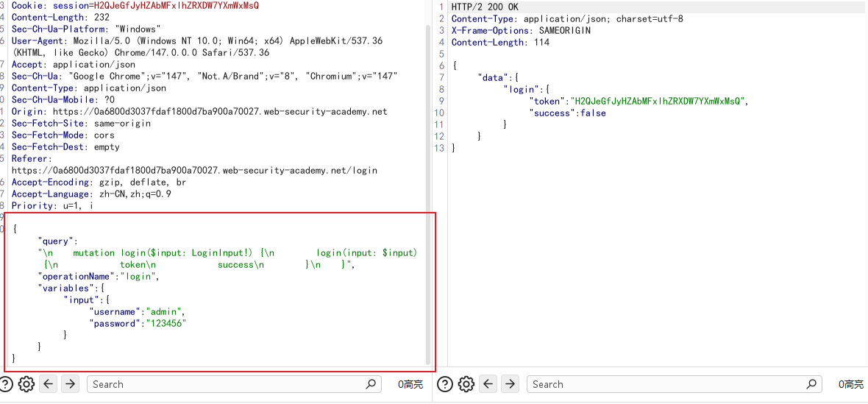Open help for the request pane search
868x404 pixels.
pos(6,384)
